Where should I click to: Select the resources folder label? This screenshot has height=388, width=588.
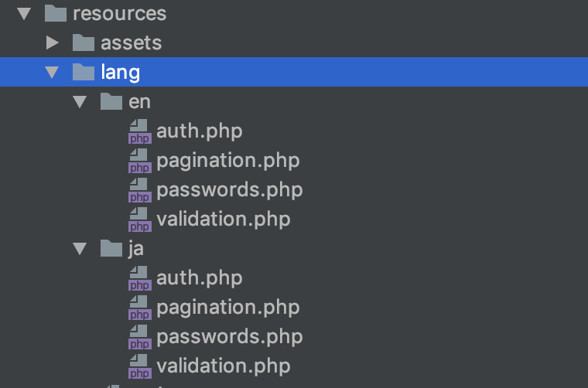[120, 14]
